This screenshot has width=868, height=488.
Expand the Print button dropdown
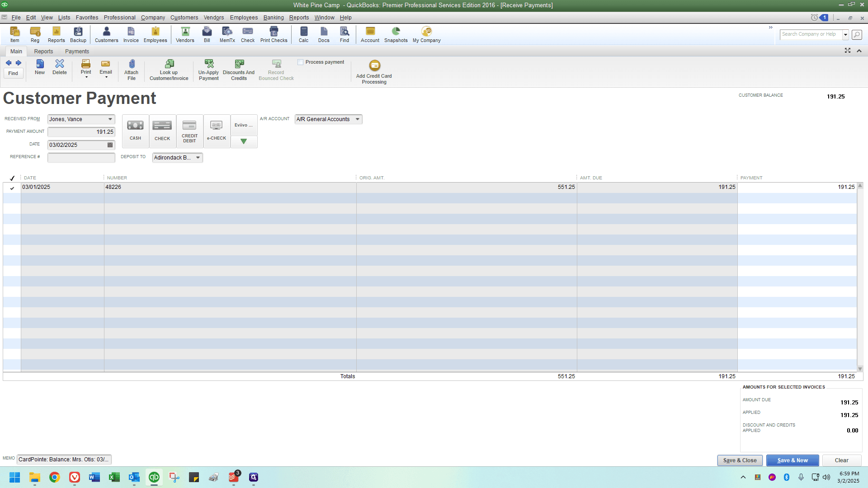[x=86, y=77]
